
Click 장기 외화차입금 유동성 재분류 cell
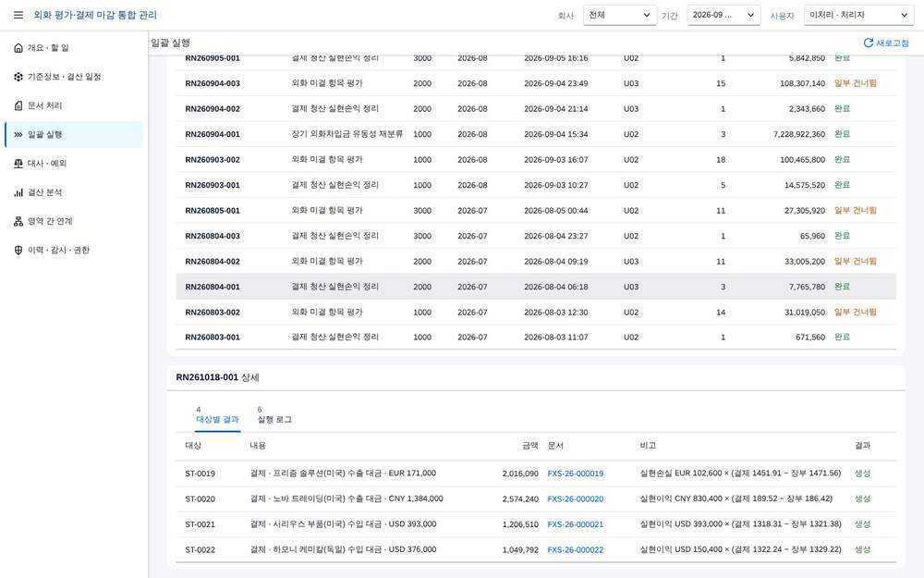[x=347, y=134]
